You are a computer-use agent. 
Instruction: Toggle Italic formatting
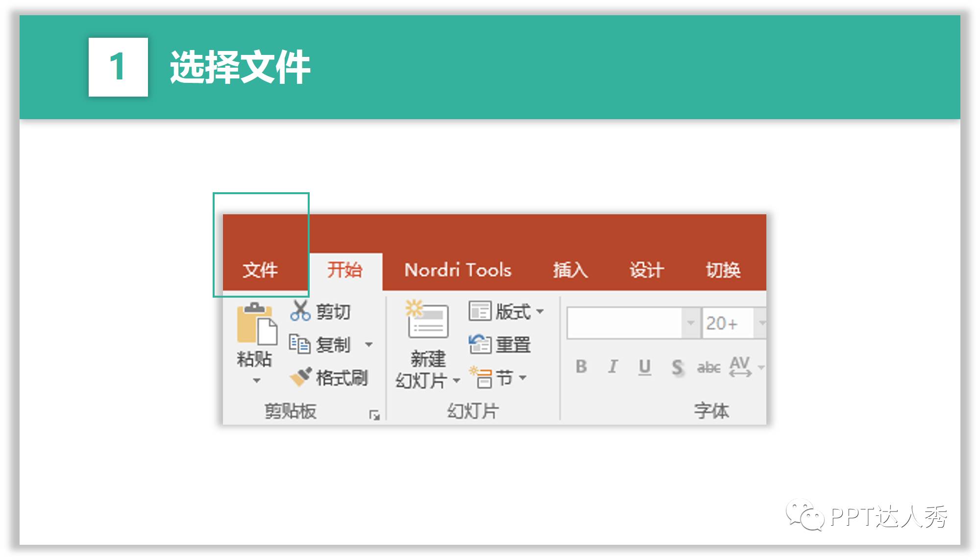coord(612,366)
